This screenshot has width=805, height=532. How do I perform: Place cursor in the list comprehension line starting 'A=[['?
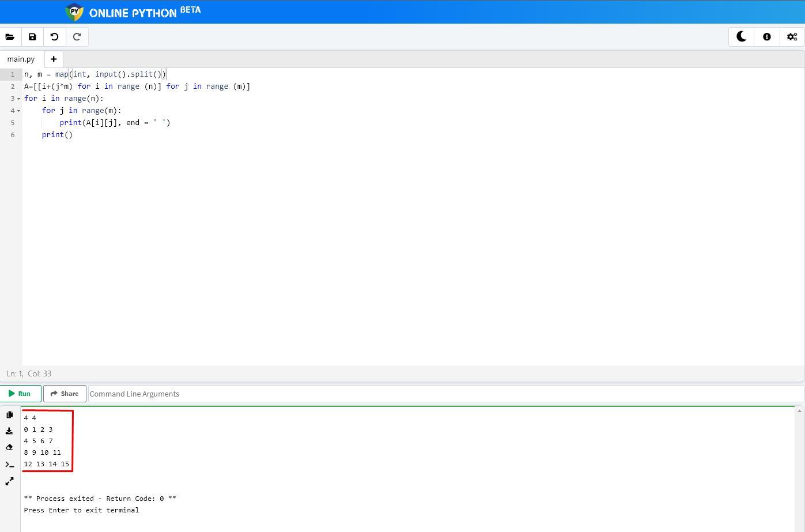click(137, 86)
